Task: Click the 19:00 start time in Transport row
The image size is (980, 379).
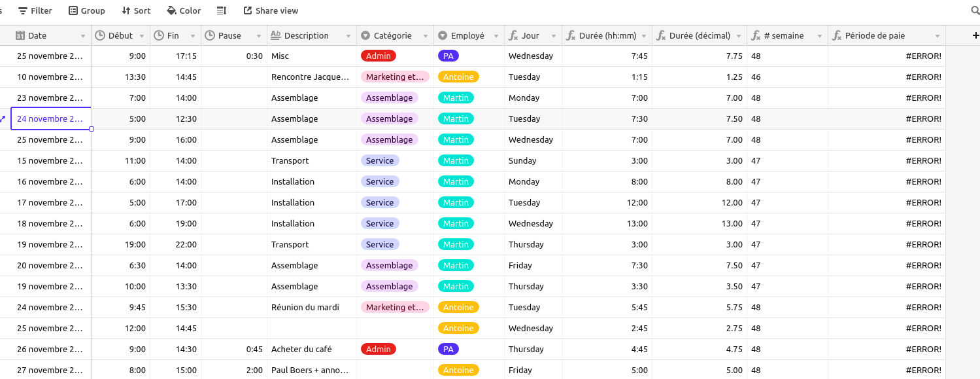Action: pos(120,245)
